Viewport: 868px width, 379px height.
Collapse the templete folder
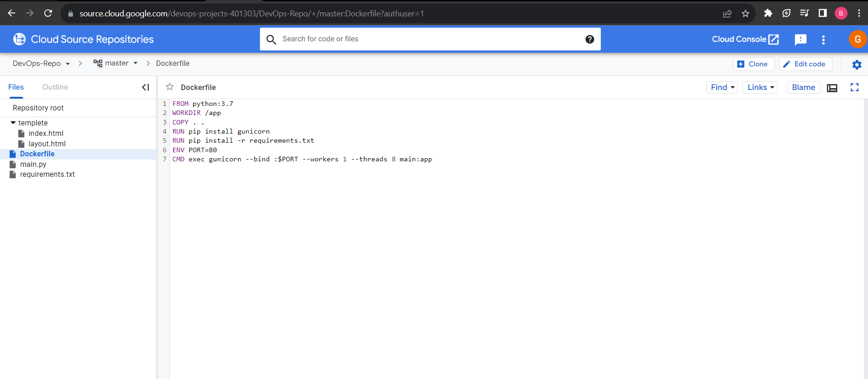tap(13, 123)
